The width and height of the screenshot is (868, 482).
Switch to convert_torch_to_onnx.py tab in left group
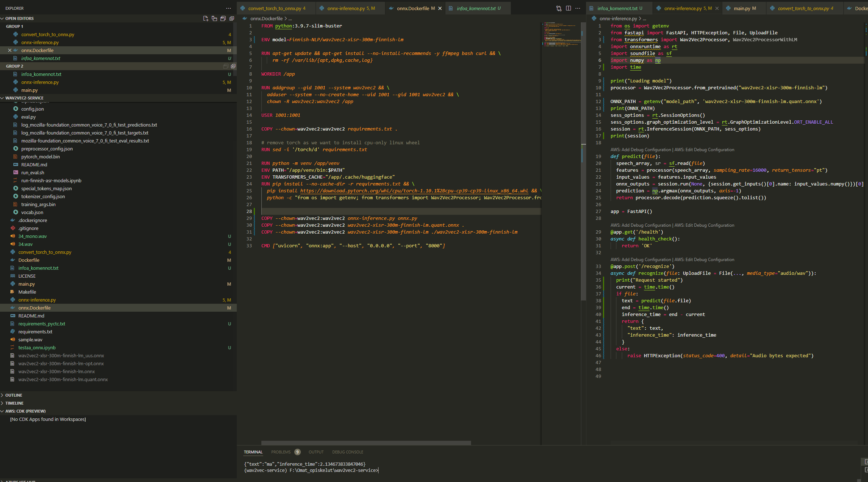tap(274, 8)
